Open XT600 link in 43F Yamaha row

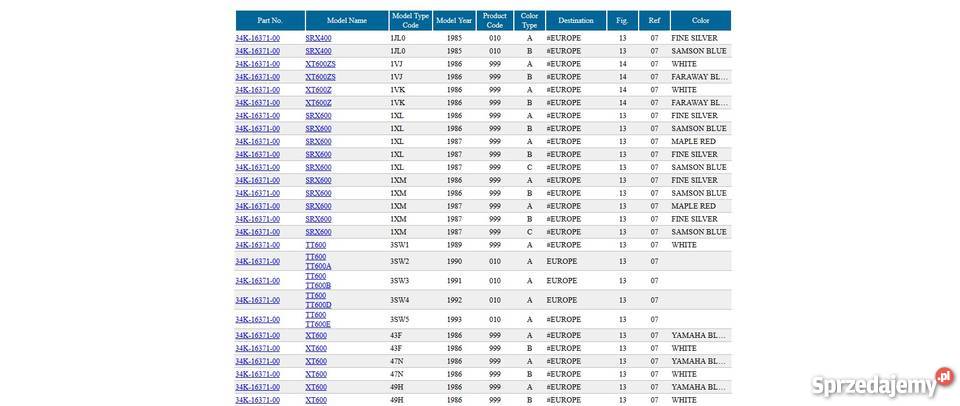(x=316, y=335)
